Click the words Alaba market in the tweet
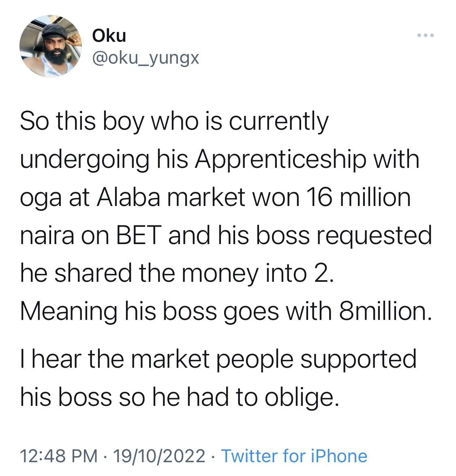The height and width of the screenshot is (476, 456). click(x=171, y=197)
